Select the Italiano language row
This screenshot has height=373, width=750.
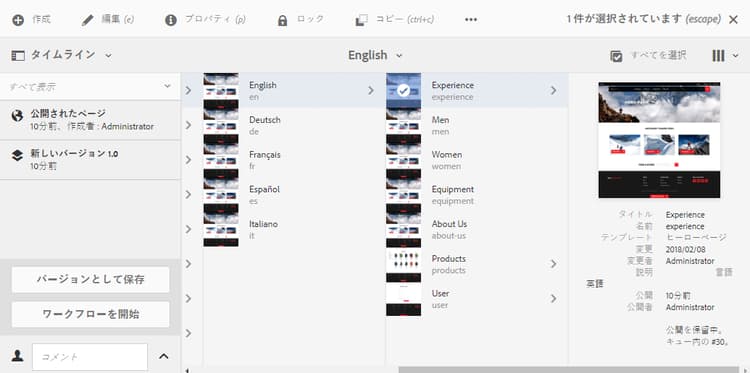(294, 229)
